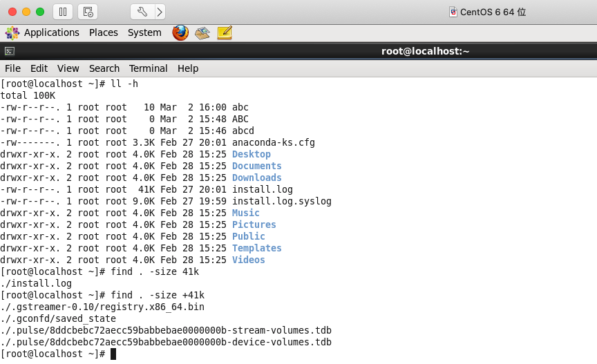Take a VM snapshot
Image resolution: width=597 pixels, height=364 pixels.
pos(88,12)
